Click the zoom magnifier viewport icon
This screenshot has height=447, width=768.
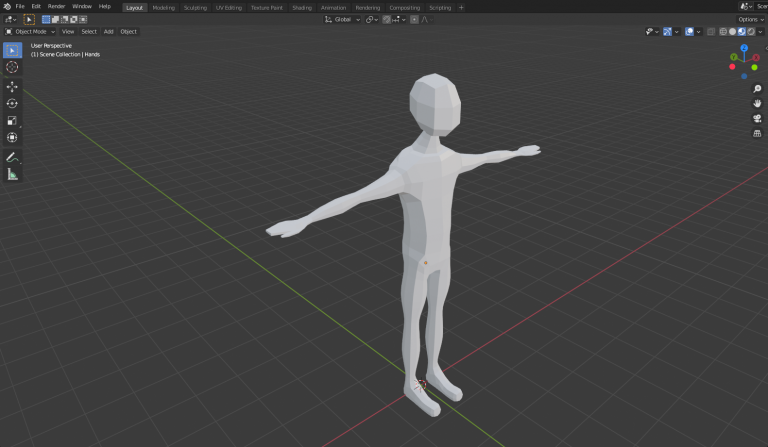pyautogui.click(x=757, y=89)
